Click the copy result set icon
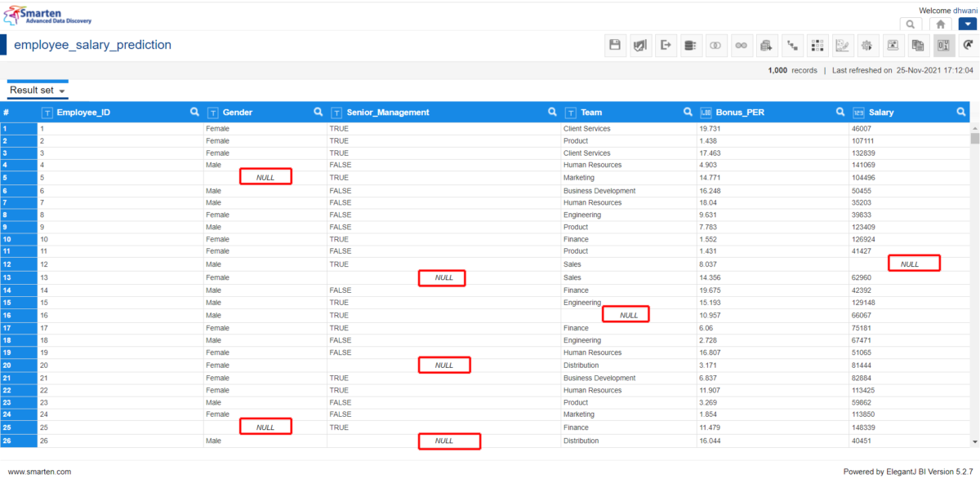Viewport: 980px width, 483px height. tap(918, 45)
